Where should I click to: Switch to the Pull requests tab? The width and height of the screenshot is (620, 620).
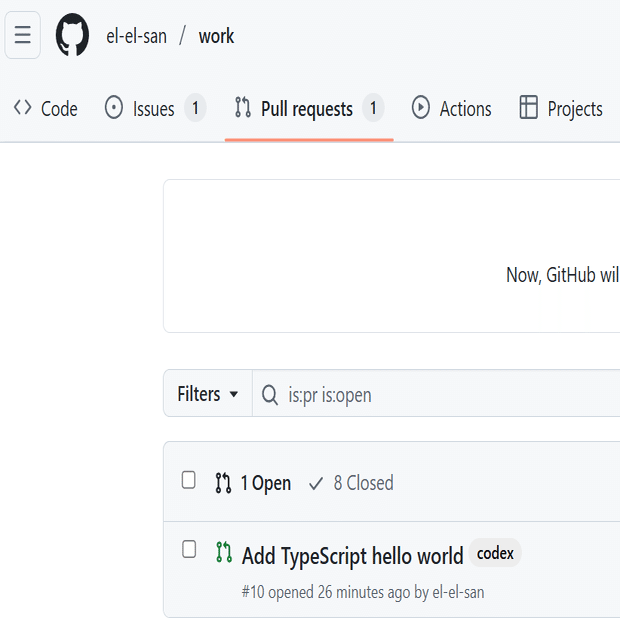(309, 108)
